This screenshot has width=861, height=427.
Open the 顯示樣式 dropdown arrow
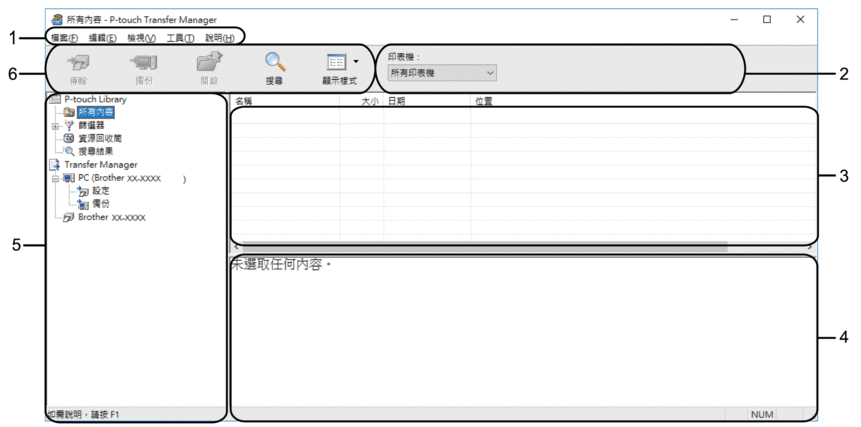[x=356, y=60]
